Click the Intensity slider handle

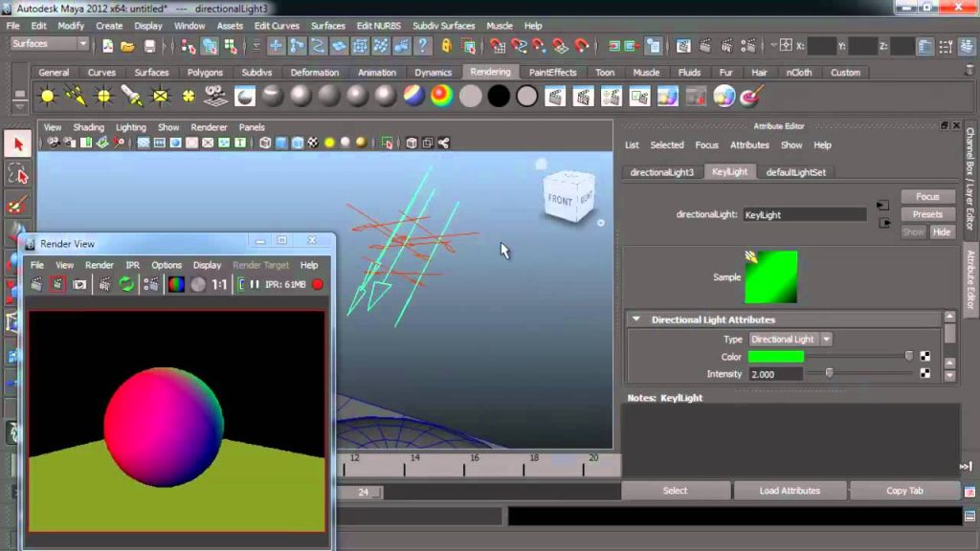pyautogui.click(x=830, y=373)
